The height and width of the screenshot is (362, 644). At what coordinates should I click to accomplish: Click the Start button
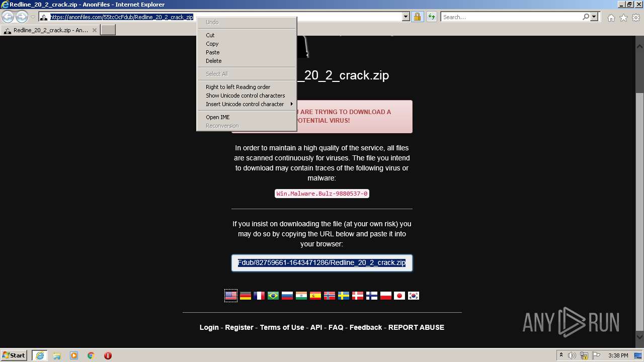(14, 355)
